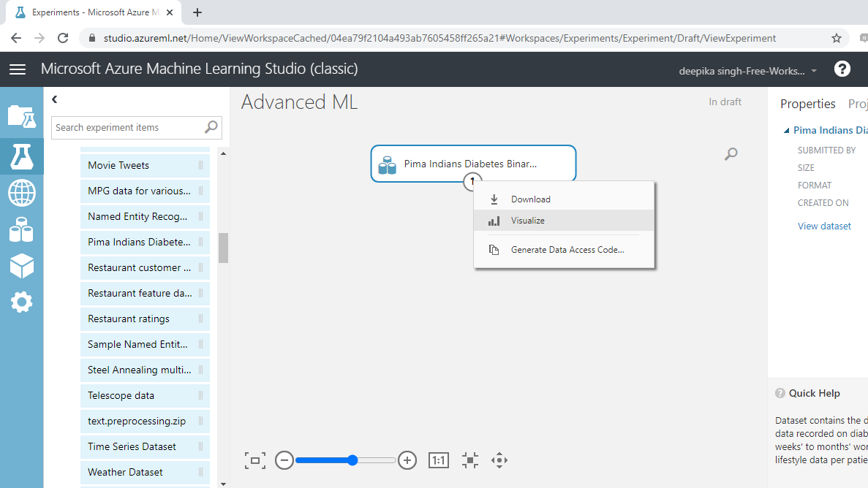Select Steel Annealing multi dataset item
Viewport: 868px width, 488px height.
[145, 370]
